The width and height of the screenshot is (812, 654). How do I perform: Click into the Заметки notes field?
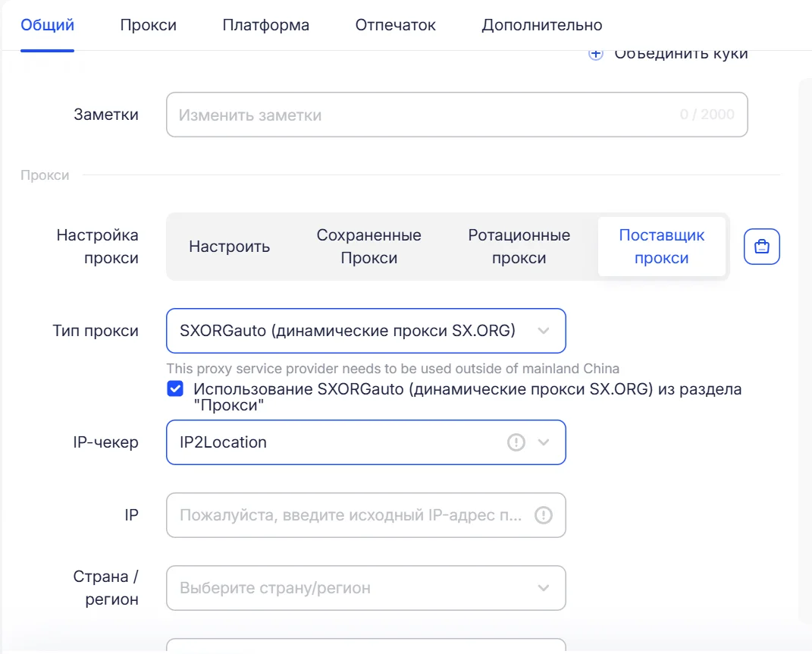coord(456,115)
